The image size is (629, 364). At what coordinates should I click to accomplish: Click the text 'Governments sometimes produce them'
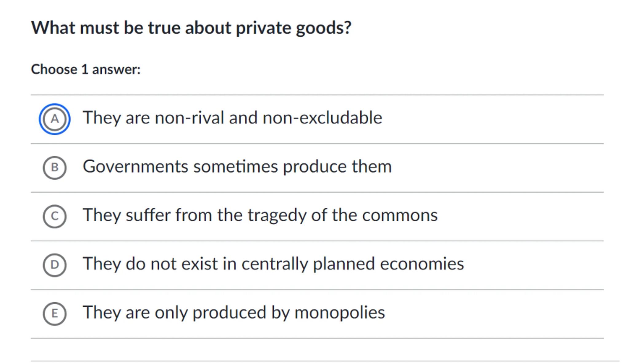[x=237, y=167]
